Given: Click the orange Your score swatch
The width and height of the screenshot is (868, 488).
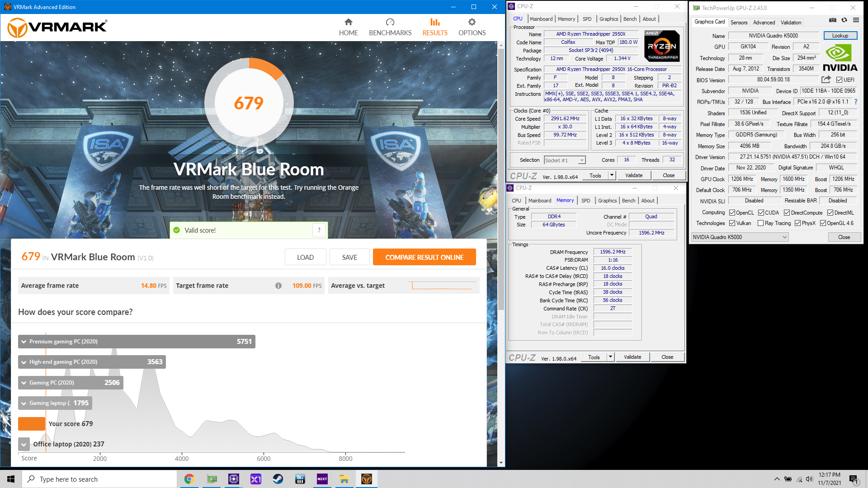Looking at the screenshot, I should [31, 424].
